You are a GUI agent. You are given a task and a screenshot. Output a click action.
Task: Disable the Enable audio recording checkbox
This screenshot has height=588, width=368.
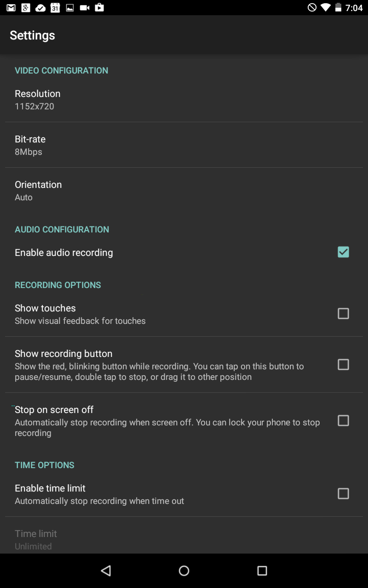coord(343,252)
